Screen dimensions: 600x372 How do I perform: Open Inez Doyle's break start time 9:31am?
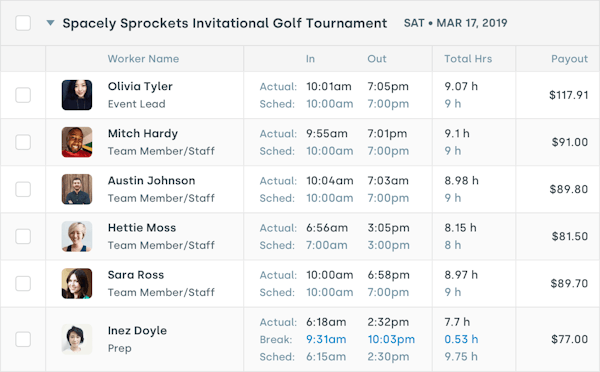[x=326, y=339]
